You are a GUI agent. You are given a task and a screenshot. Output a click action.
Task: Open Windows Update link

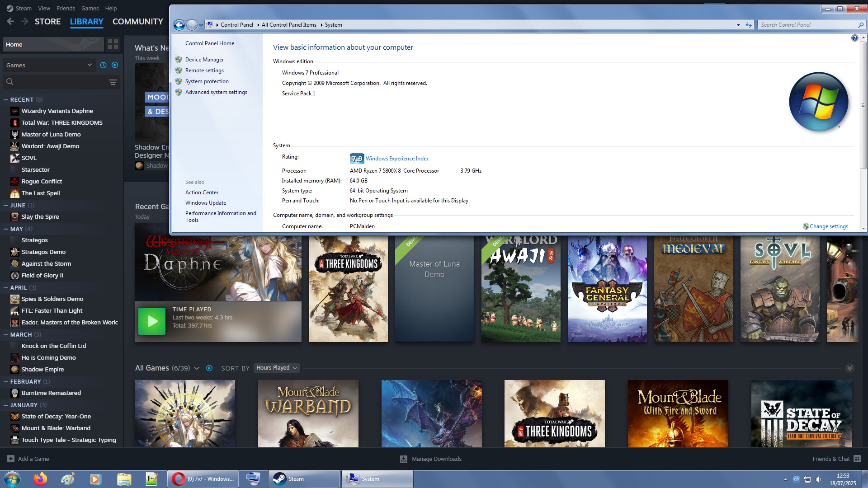click(x=205, y=203)
